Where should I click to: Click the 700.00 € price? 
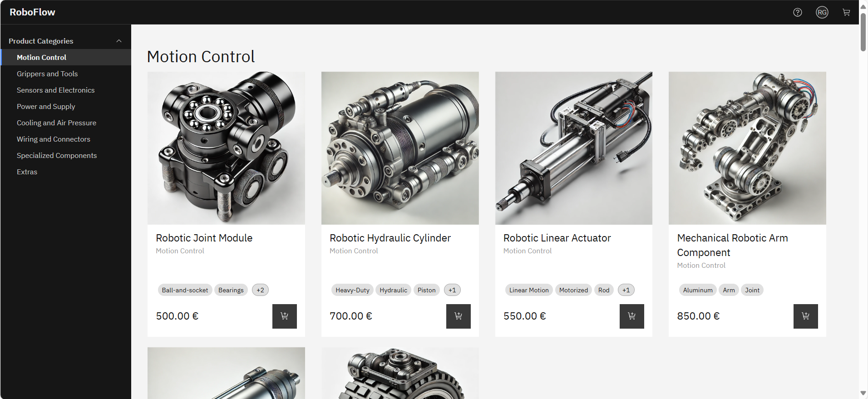click(351, 316)
